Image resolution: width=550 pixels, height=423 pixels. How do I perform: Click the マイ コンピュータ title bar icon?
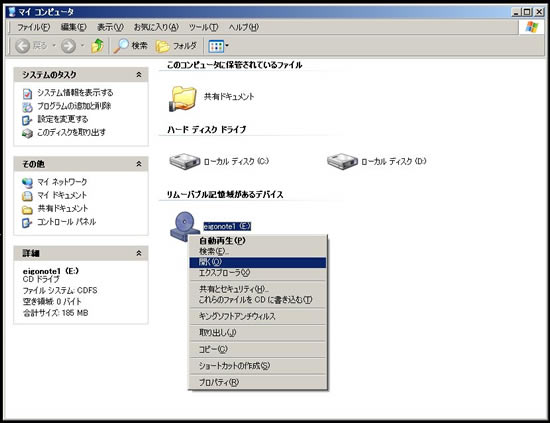pyautogui.click(x=12, y=12)
